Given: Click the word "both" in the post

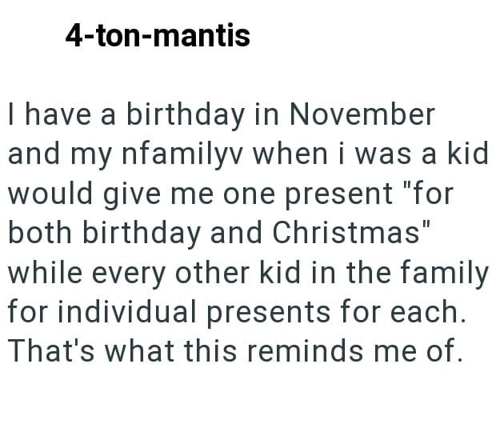Looking at the screenshot, I should coord(38,232).
